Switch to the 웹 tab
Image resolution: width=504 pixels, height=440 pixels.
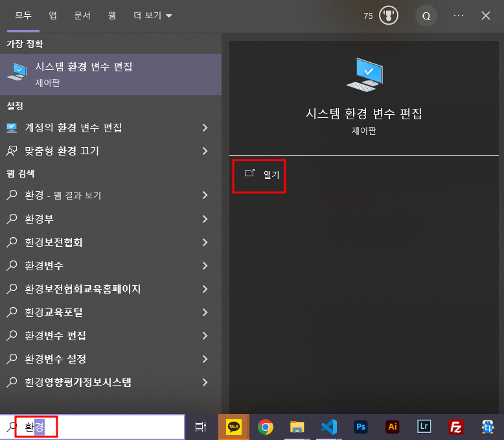(111, 16)
